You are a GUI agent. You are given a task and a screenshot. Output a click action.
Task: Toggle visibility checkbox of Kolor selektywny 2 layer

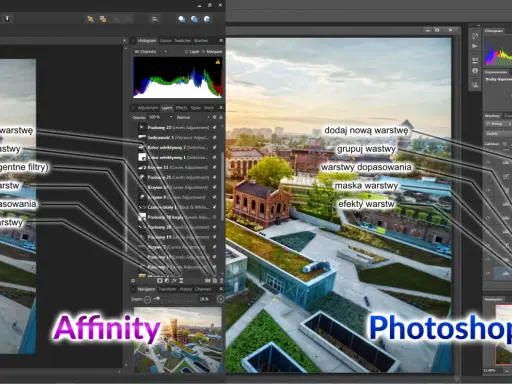coord(215,147)
